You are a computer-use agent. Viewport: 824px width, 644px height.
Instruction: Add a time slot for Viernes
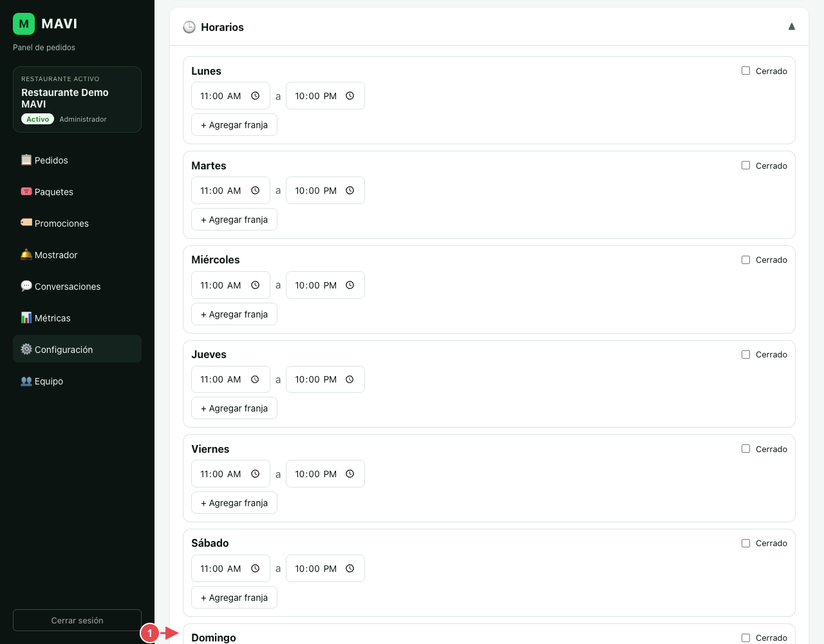tap(234, 503)
